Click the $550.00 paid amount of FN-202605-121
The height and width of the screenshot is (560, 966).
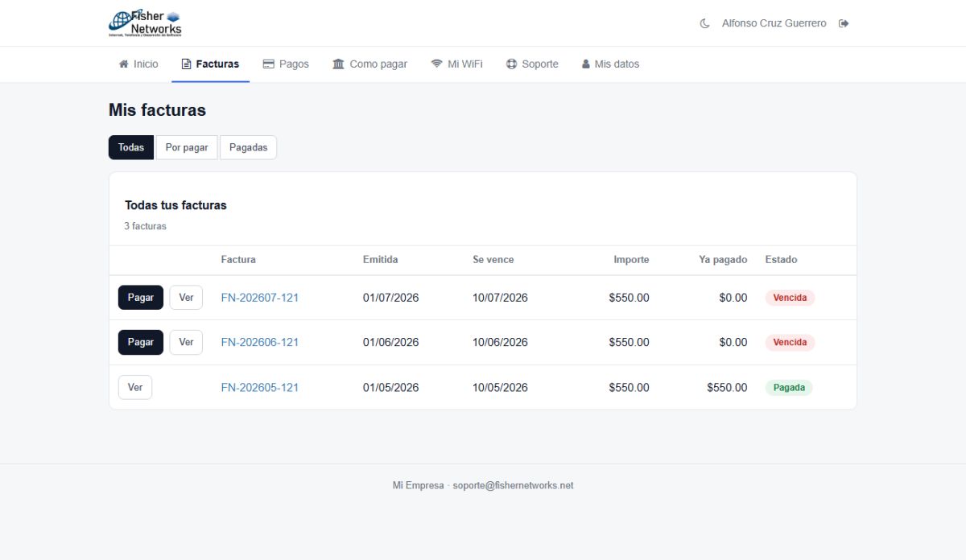click(x=728, y=387)
